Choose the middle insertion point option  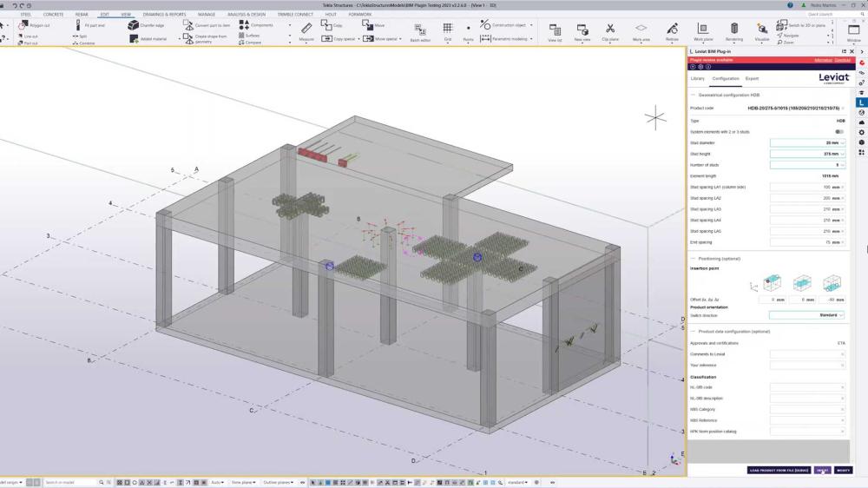click(801, 283)
